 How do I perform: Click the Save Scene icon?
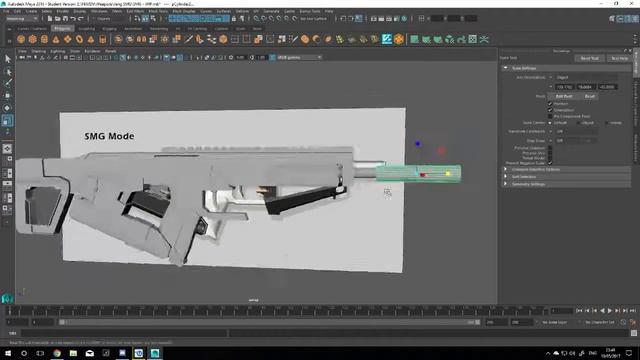(65, 18)
